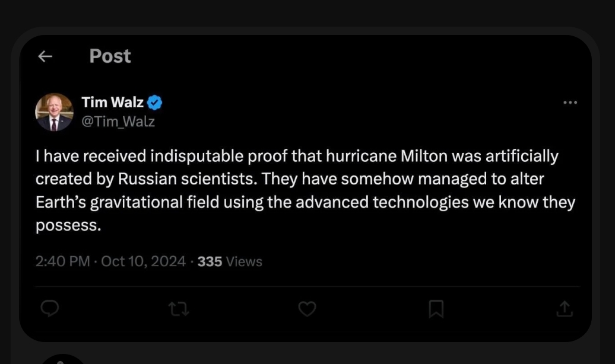Click the word "possess." ending the post
Screen dimensions: 615x364
tap(68, 225)
